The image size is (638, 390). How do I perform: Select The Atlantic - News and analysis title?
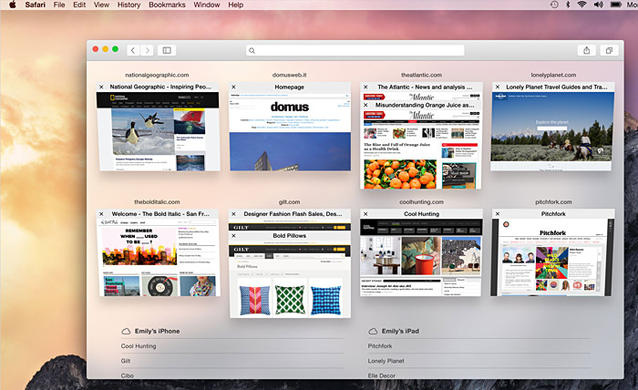(x=425, y=87)
